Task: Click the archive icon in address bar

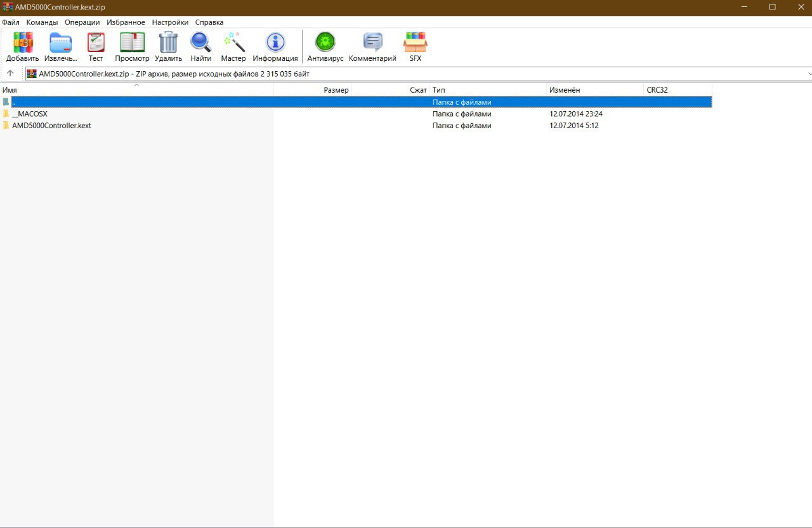Action: point(31,74)
